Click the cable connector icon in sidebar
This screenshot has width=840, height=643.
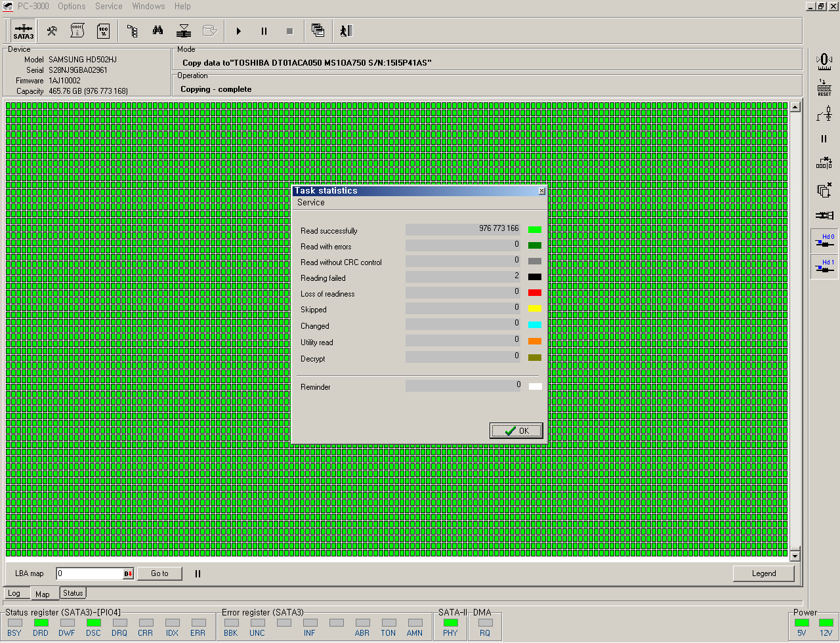824,215
